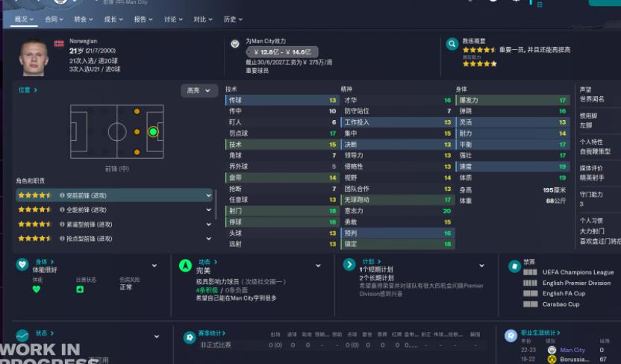
Task: Select the green striker position dot on the pitch
Action: point(153,132)
